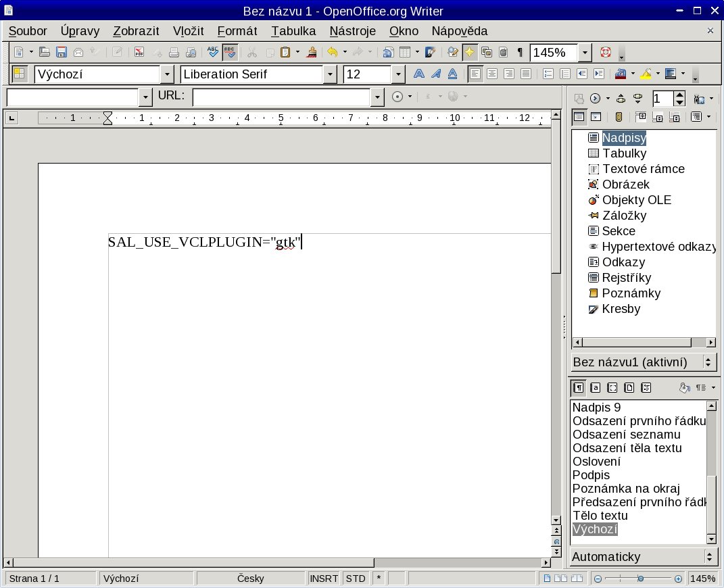Click the Reminder paperclip icon in Navigator

point(619,117)
